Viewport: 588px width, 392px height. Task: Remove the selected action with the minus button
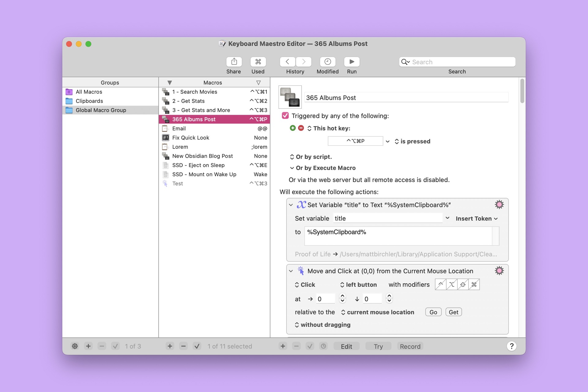click(x=296, y=346)
